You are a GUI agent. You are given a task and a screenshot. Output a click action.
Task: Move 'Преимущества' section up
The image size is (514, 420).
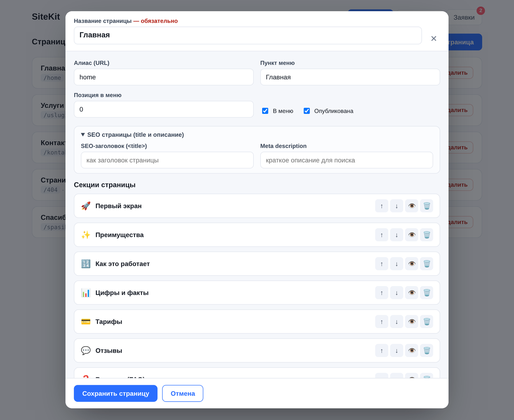point(381,235)
